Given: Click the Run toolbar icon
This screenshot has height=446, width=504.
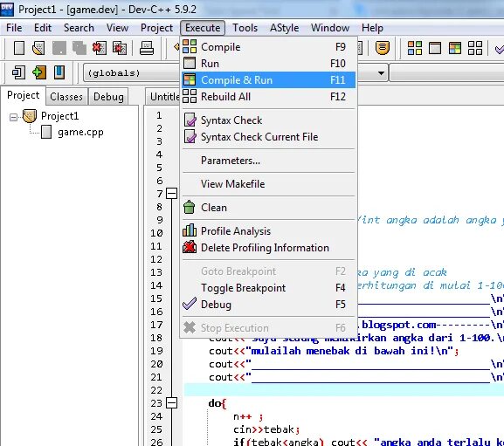Looking at the screenshot, I should point(435,48).
